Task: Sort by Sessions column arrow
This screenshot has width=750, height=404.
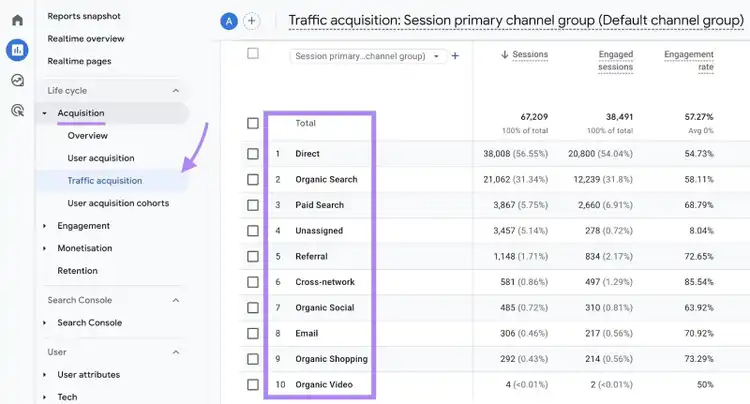Action: (504, 55)
